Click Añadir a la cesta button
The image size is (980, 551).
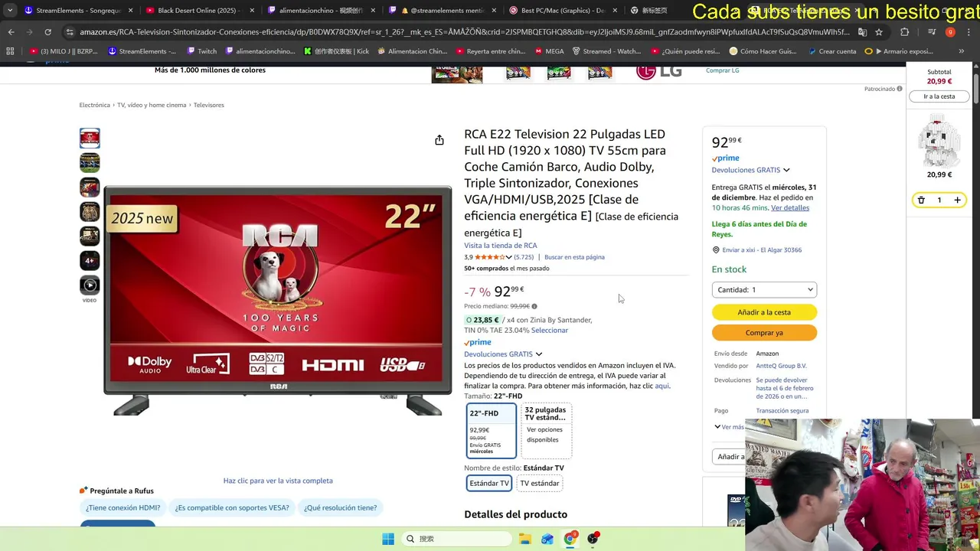tap(764, 312)
